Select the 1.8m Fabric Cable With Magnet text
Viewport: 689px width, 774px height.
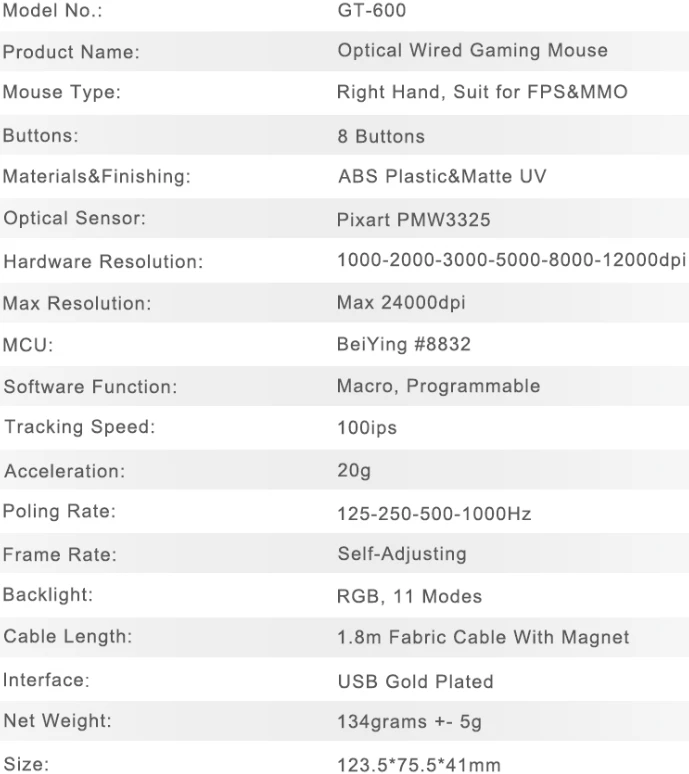(x=483, y=637)
